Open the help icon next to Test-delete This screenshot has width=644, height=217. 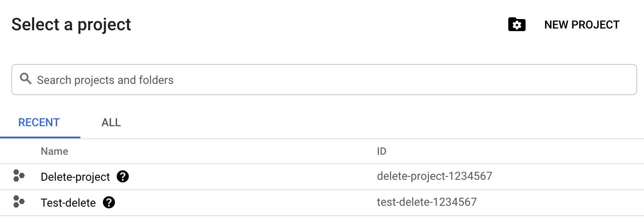click(x=109, y=202)
